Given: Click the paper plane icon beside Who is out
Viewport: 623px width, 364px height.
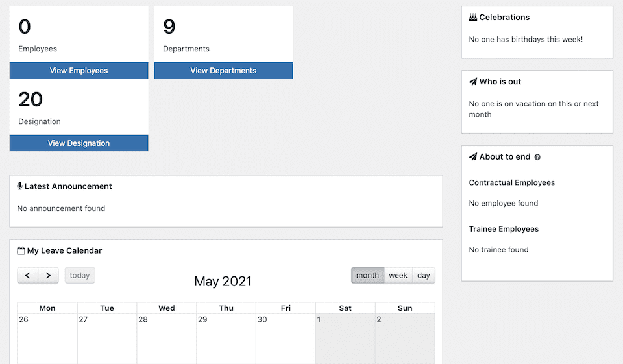Looking at the screenshot, I should pos(473,82).
